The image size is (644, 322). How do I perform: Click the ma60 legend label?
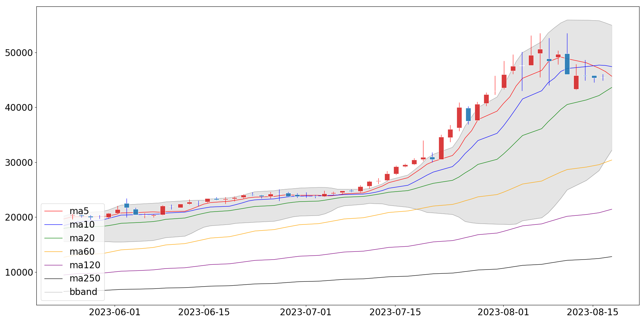pyautogui.click(x=82, y=252)
